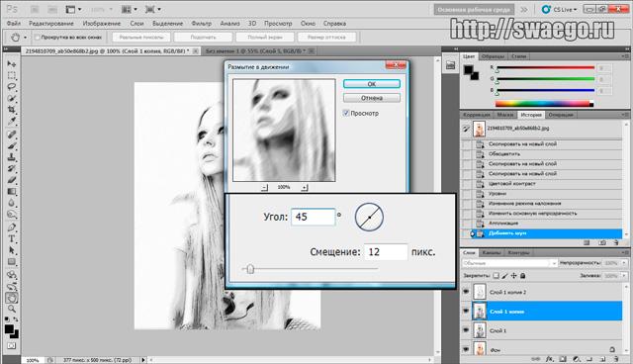This screenshot has height=364, width=633.
Task: Select the Blur tool
Action: click(x=11, y=203)
